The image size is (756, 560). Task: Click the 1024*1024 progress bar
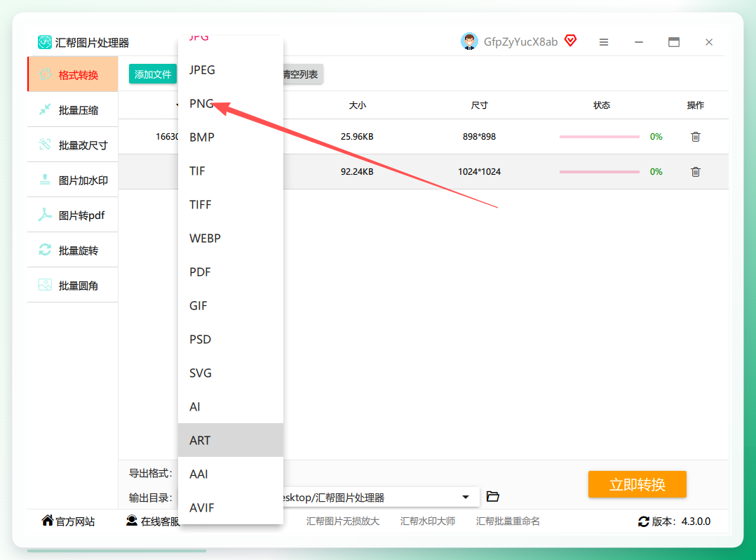click(600, 172)
